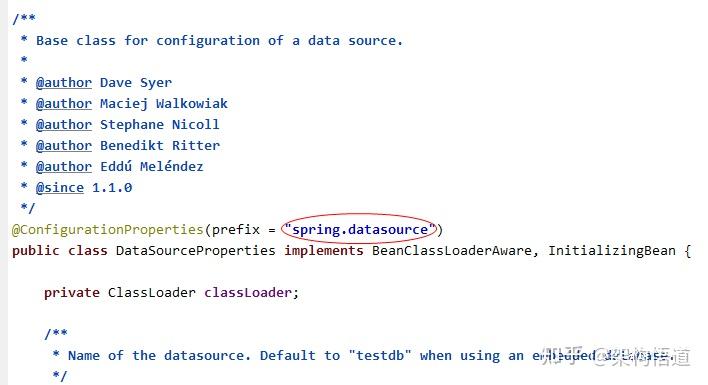Click the first @author tag before Dave Syer
708x385 pixels.
64,83
